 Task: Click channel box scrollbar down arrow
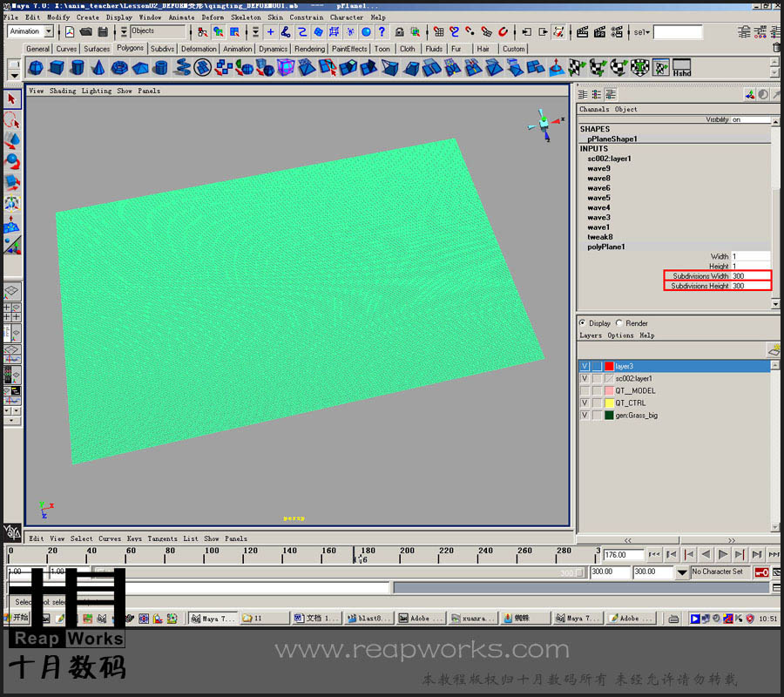click(775, 304)
